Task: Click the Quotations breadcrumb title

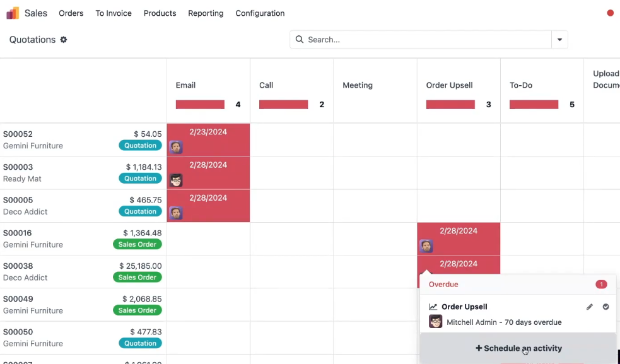Action: coord(32,40)
